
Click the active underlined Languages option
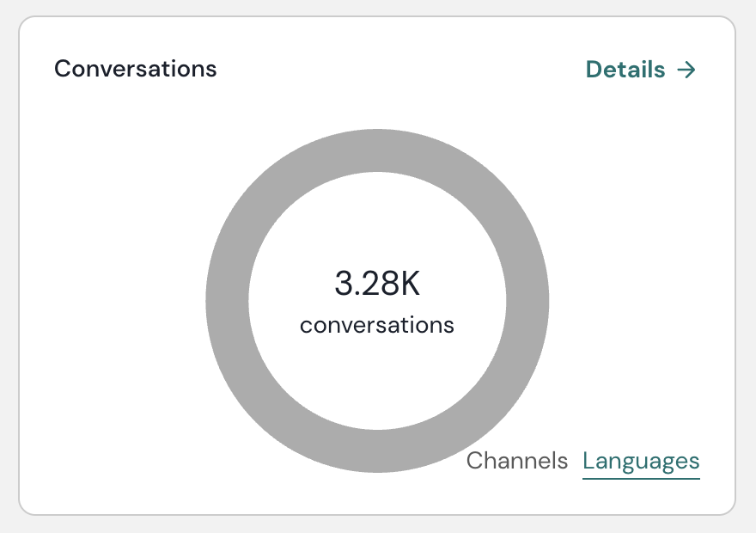641,461
